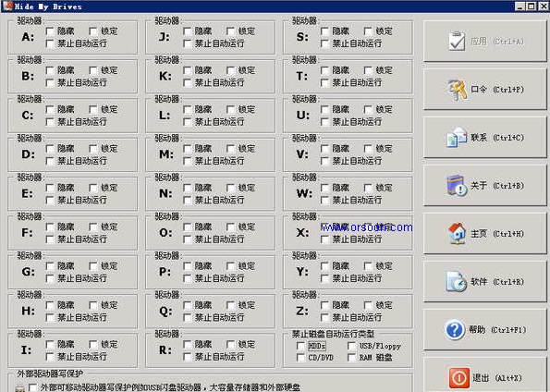The height and width of the screenshot is (392, 550).
Task: Lock drive C: with 锁定 checkbox
Action: [x=93, y=109]
